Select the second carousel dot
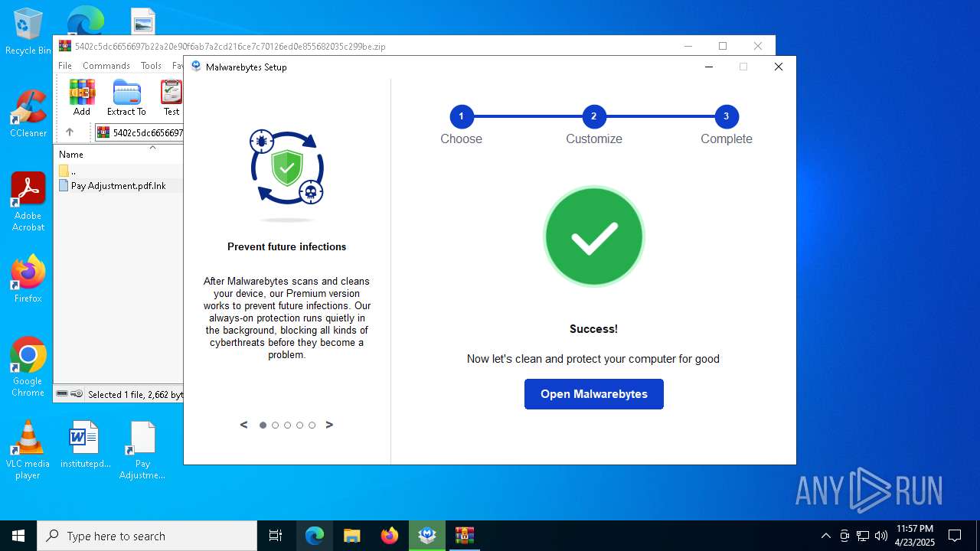Viewport: 980px width, 551px height. pyautogui.click(x=276, y=425)
